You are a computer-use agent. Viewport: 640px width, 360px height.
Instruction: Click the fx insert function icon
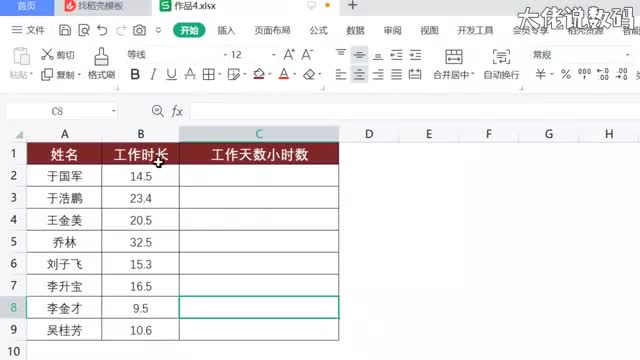pos(177,111)
